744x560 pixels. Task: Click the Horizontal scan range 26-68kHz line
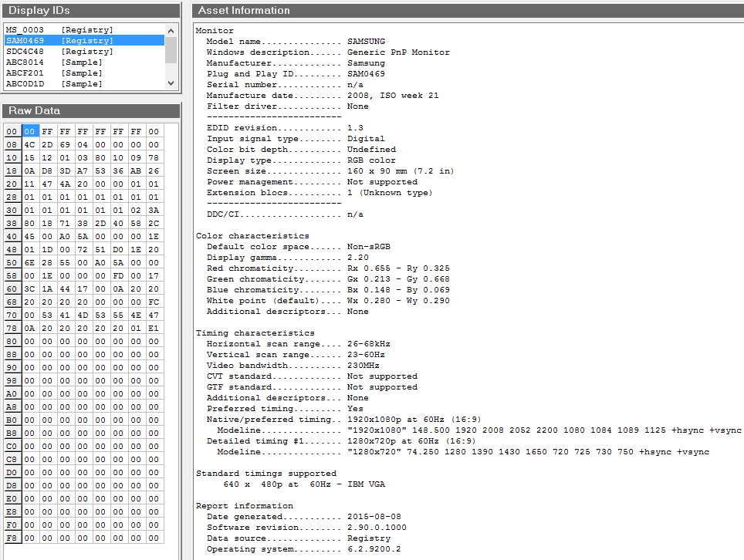pos(299,344)
